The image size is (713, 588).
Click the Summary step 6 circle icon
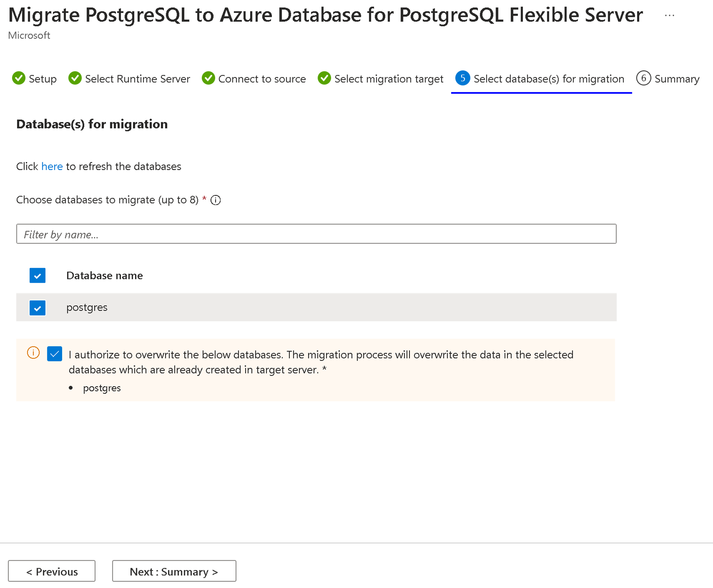[x=642, y=77]
